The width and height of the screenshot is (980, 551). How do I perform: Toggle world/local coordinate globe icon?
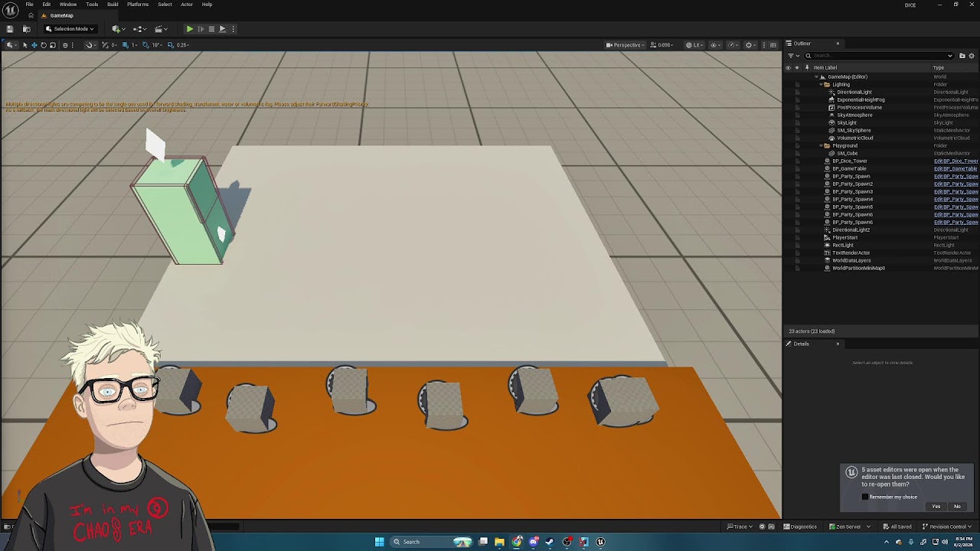coord(65,45)
